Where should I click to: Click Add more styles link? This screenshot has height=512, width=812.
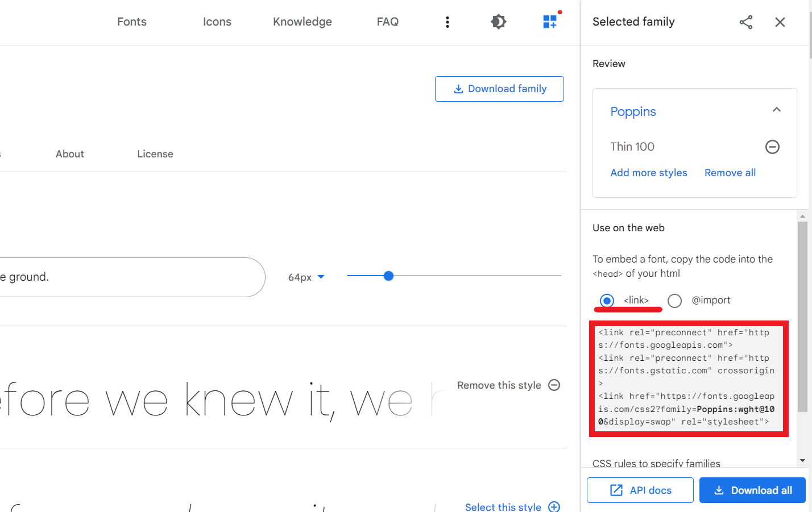coord(649,173)
